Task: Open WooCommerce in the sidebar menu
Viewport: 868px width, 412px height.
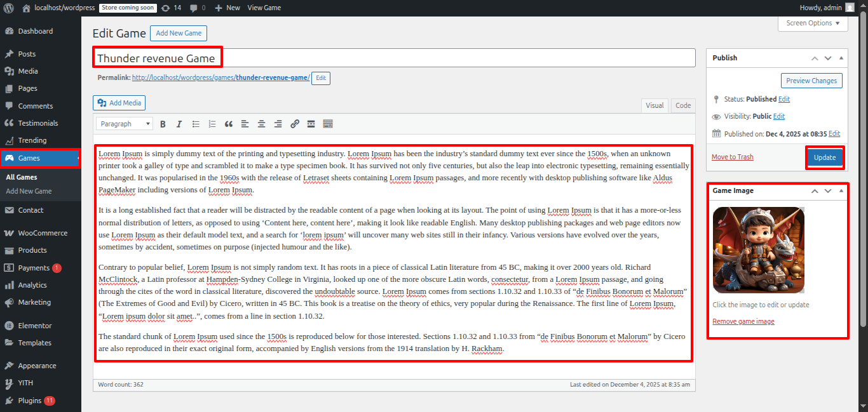Action: [x=42, y=233]
